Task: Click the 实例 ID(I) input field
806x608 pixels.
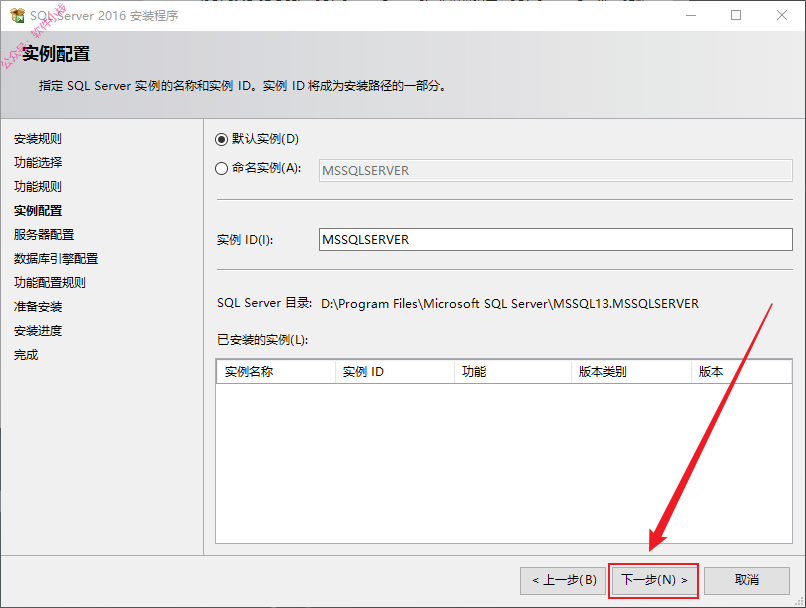Action: coord(555,239)
